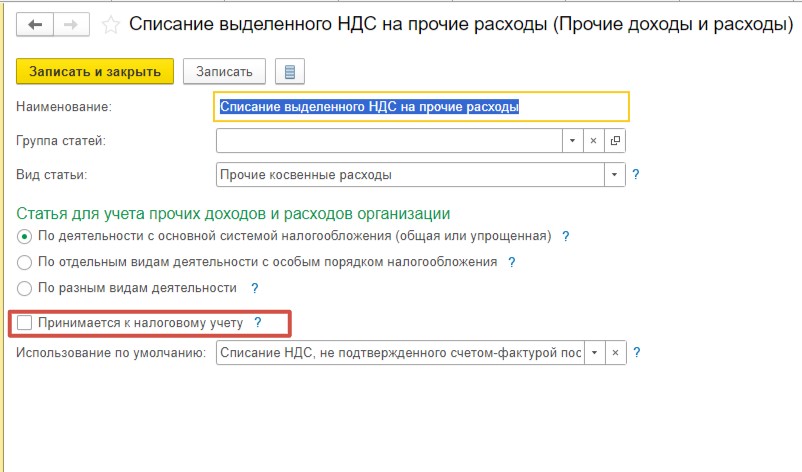The height and width of the screenshot is (472, 802).
Task: Expand the Группа статей dropdown arrow
Action: point(572,140)
